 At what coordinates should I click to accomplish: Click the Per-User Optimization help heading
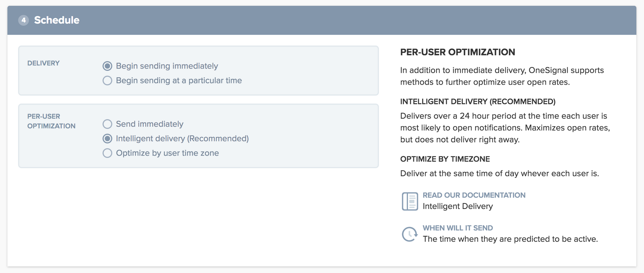click(x=458, y=52)
